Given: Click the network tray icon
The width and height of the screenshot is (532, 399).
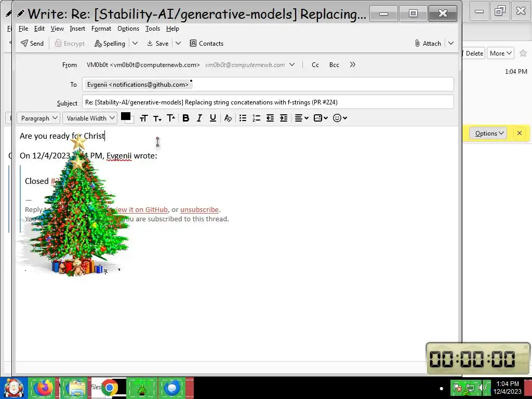Looking at the screenshot, I should (470, 387).
